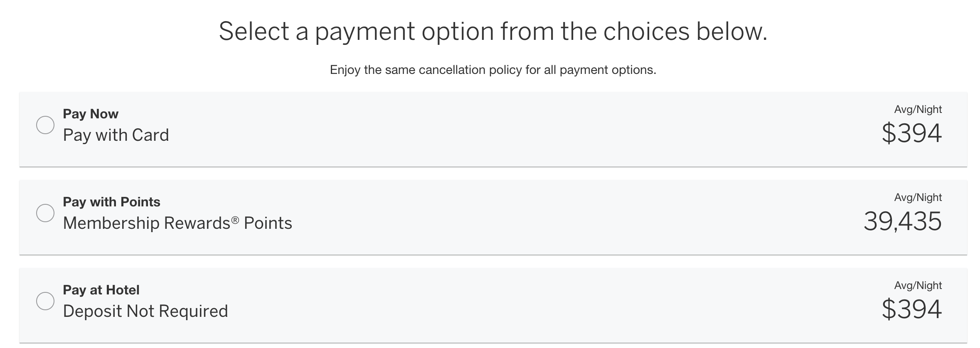This screenshot has height=348, width=980.
Task: Click the "Select a payment option" heading
Action: 493,32
